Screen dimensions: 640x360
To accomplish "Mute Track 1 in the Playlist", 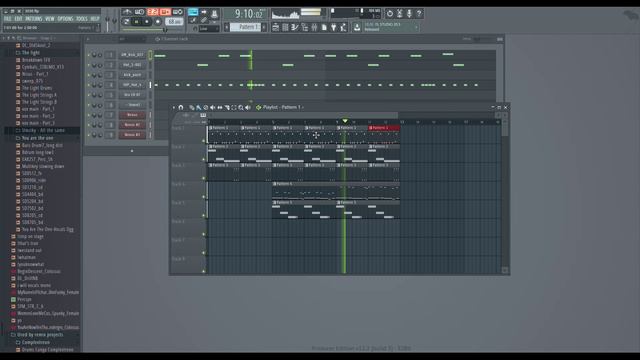I will pyautogui.click(x=204, y=141).
